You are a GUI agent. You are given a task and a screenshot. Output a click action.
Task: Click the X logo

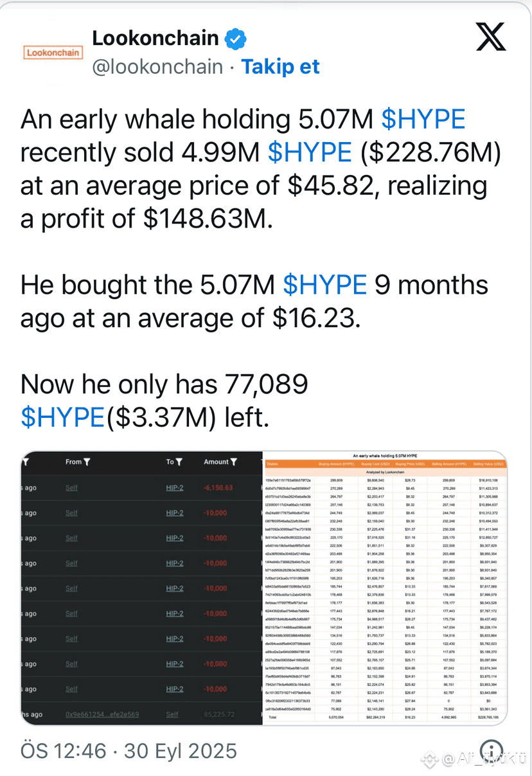pos(490,38)
